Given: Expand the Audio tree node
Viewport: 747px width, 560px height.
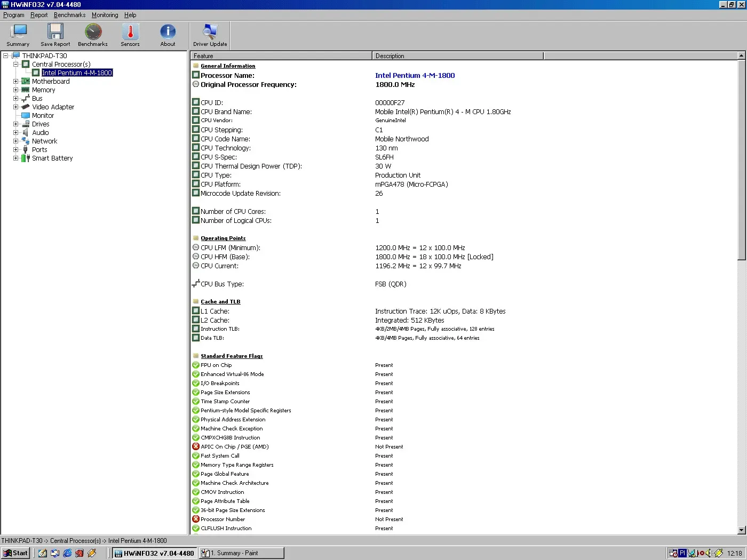Looking at the screenshot, I should (15, 132).
